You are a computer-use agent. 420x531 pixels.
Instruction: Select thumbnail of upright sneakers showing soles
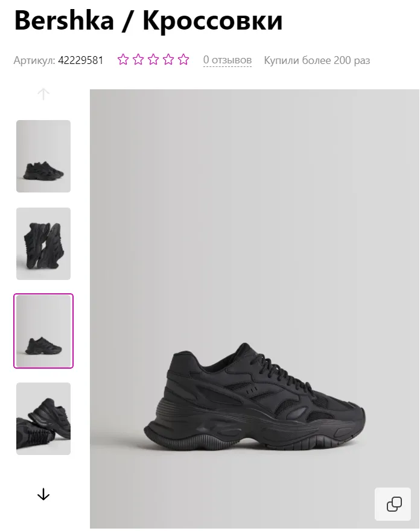click(x=43, y=244)
